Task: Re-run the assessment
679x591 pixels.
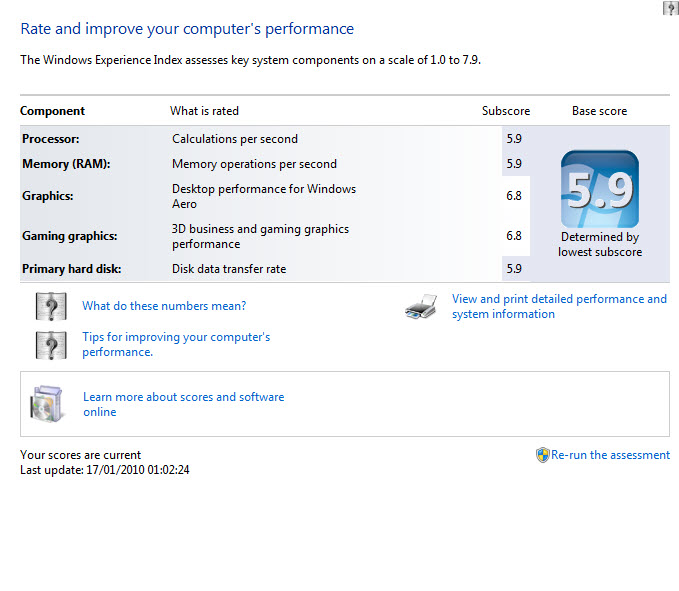Action: click(x=610, y=455)
